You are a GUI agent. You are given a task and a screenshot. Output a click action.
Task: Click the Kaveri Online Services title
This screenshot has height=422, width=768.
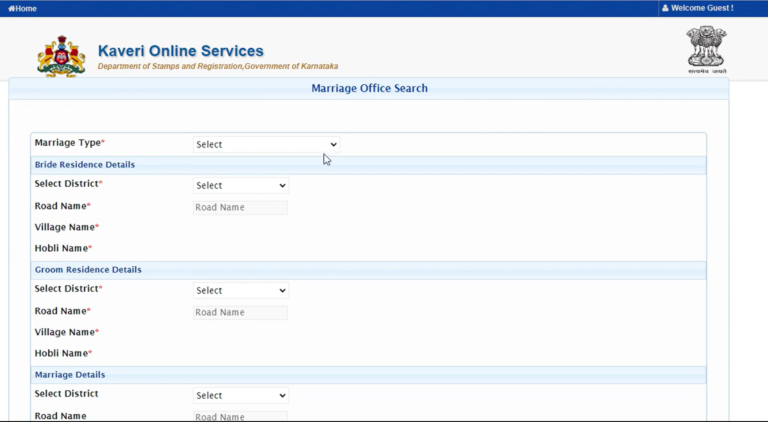pos(181,51)
